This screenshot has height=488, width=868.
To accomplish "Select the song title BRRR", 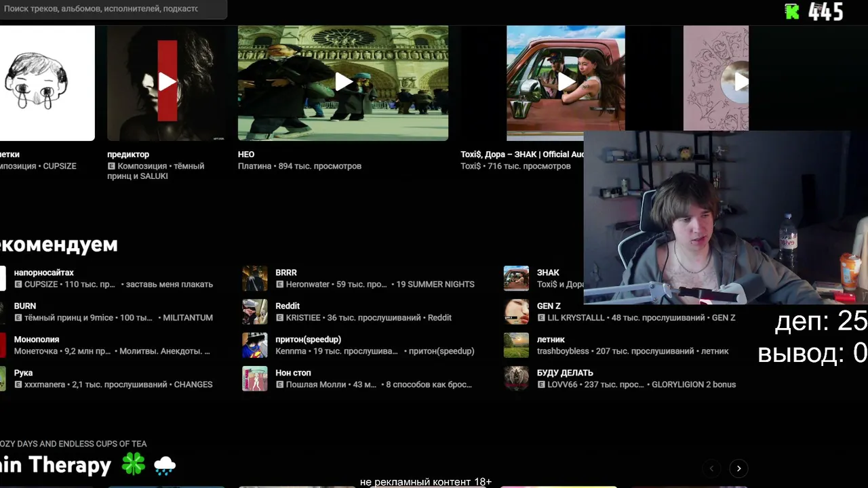I will pyautogui.click(x=286, y=272).
